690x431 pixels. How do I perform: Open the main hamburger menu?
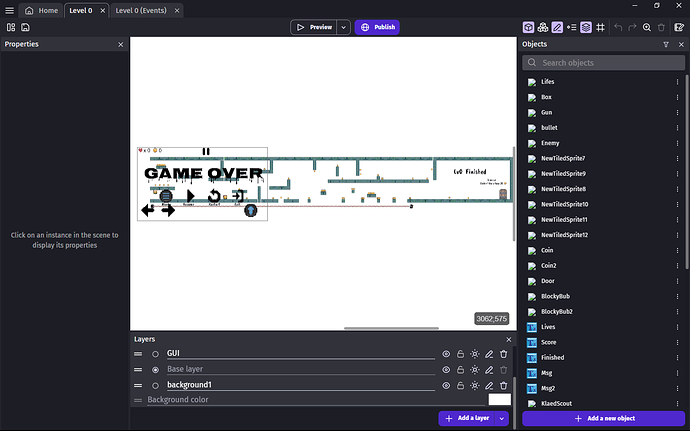click(9, 10)
